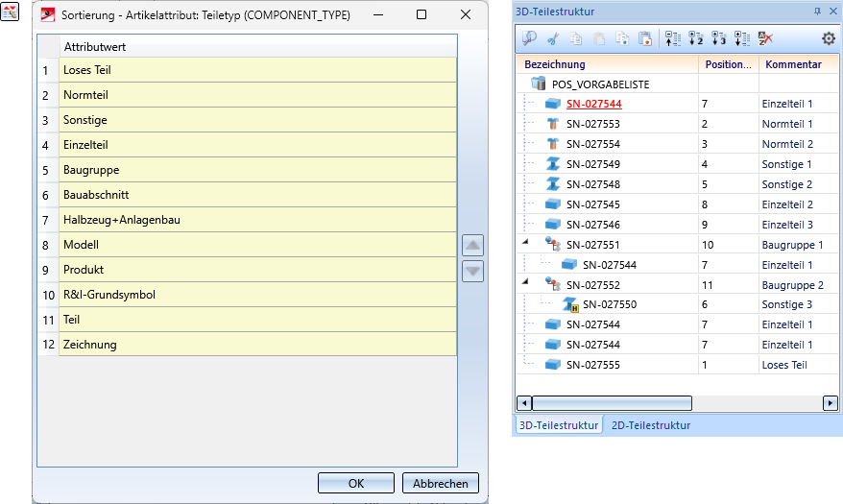Select the 3D-Teilestruktur tab

(x=559, y=425)
